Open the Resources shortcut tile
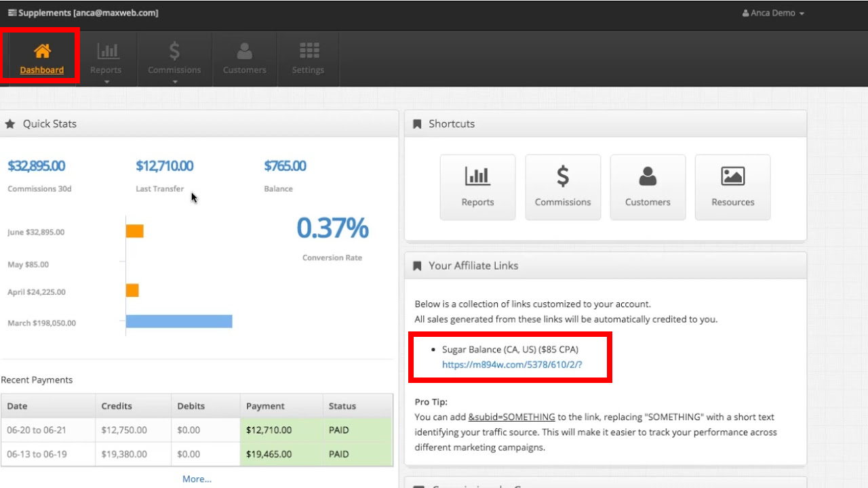This screenshot has height=488, width=868. [733, 188]
